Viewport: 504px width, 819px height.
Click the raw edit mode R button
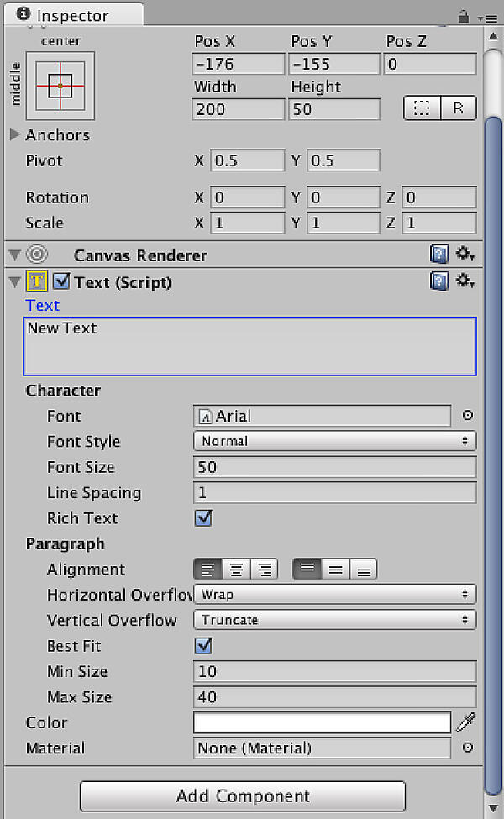click(458, 108)
